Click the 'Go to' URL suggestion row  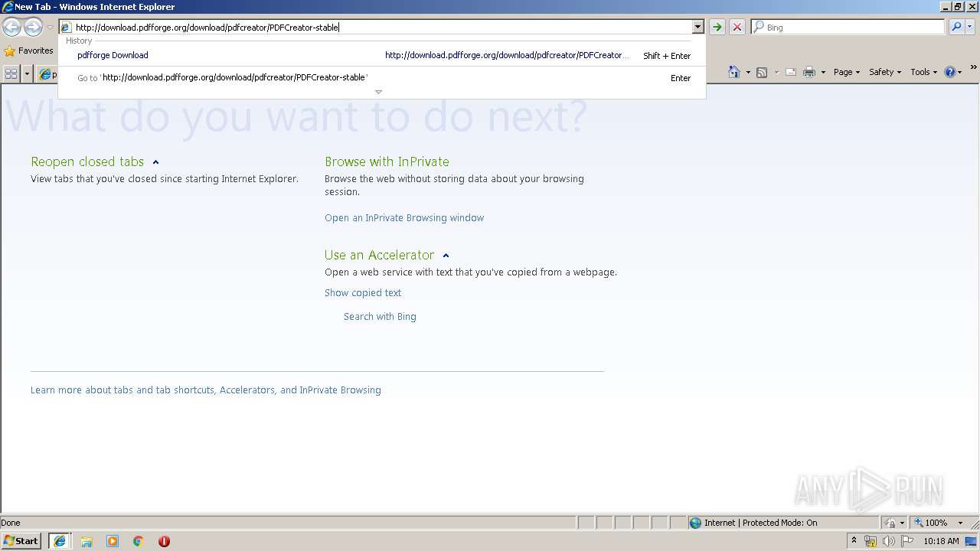point(381,77)
